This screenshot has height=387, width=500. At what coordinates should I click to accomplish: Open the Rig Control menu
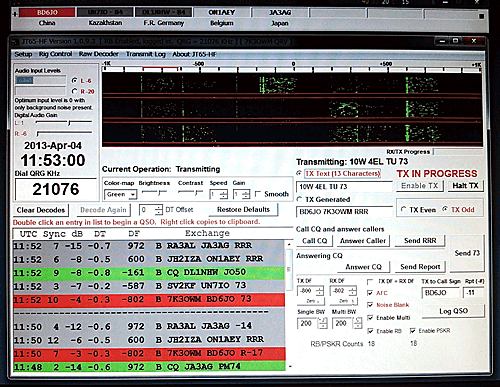[x=55, y=54]
